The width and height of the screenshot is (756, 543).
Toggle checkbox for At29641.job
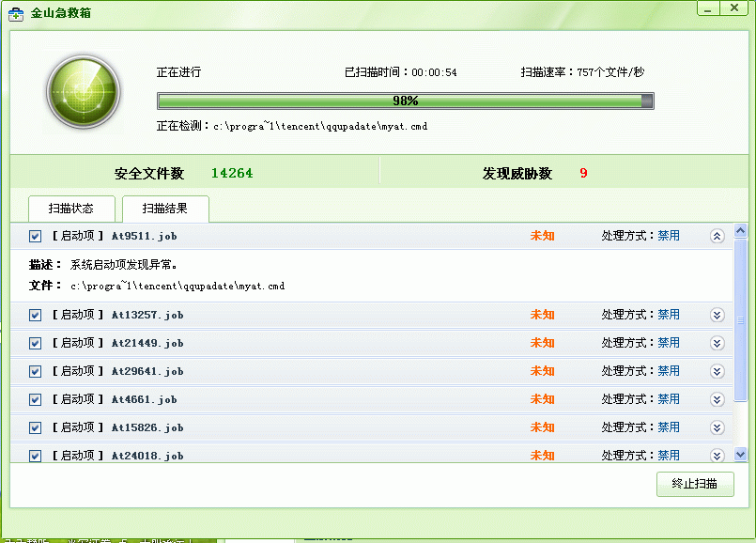(35, 372)
